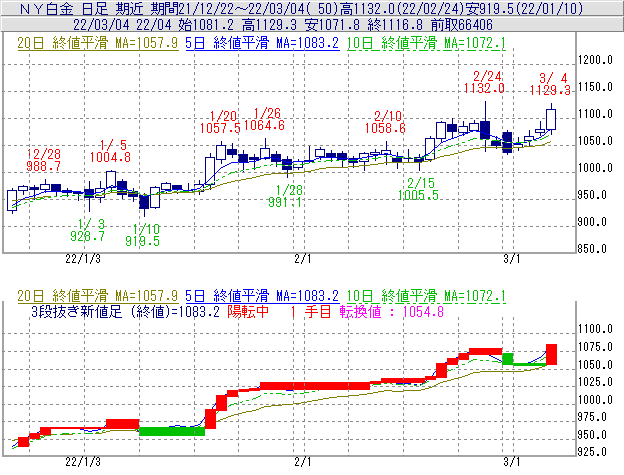Image resolution: width=624 pixels, height=475 pixels.
Task: Click the 3段抜き新値足 (終値)=1083.2 label
Action: click(x=125, y=311)
